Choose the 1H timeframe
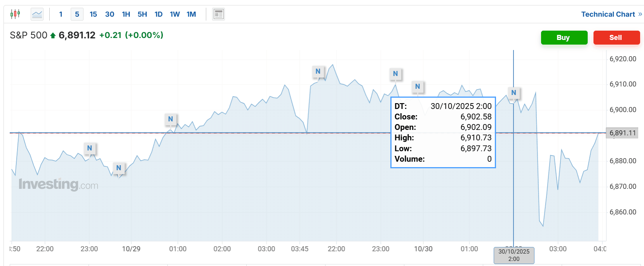This screenshot has width=644, height=266. coord(126,14)
